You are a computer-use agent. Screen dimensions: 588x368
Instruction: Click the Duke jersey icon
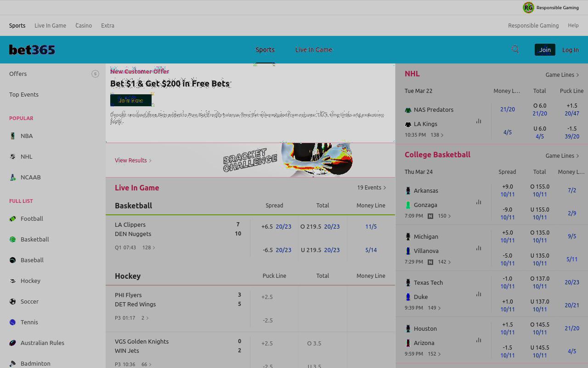pos(408,297)
